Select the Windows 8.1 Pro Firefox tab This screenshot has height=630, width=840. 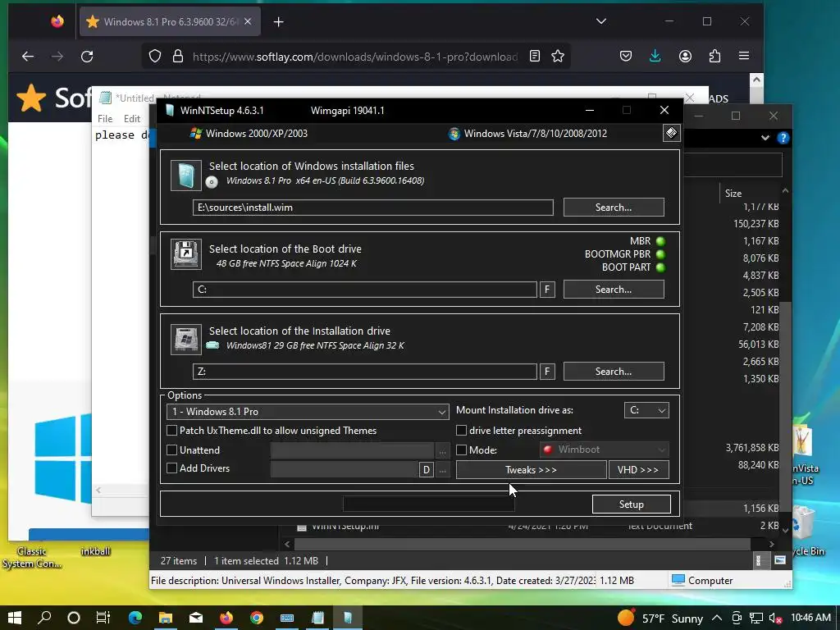pos(170,21)
